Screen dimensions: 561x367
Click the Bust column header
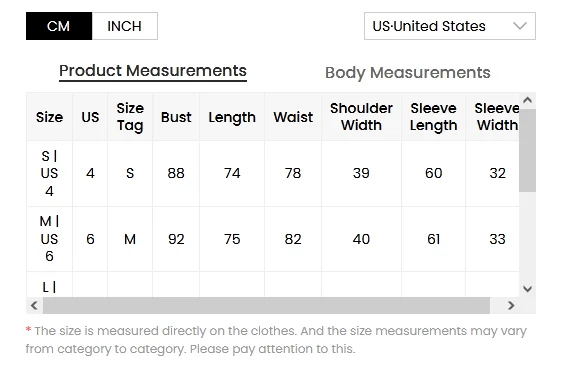pyautogui.click(x=176, y=117)
